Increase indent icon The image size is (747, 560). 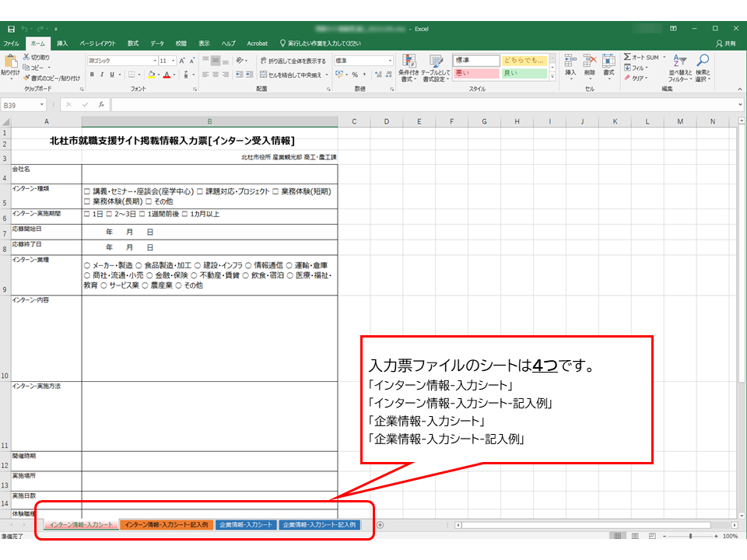coord(249,75)
